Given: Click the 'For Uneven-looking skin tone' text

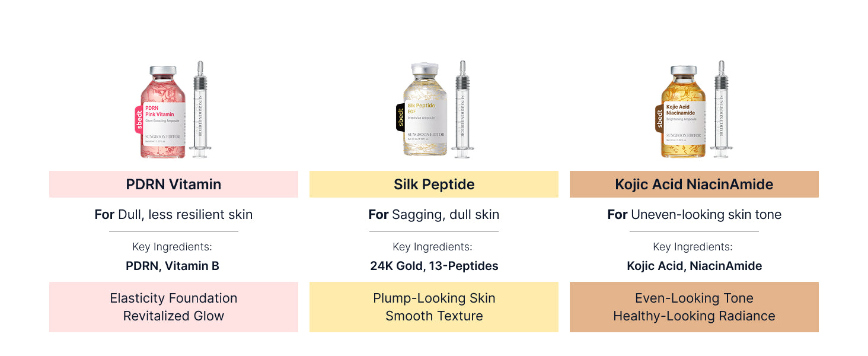Looking at the screenshot, I should pyautogui.click(x=694, y=214).
